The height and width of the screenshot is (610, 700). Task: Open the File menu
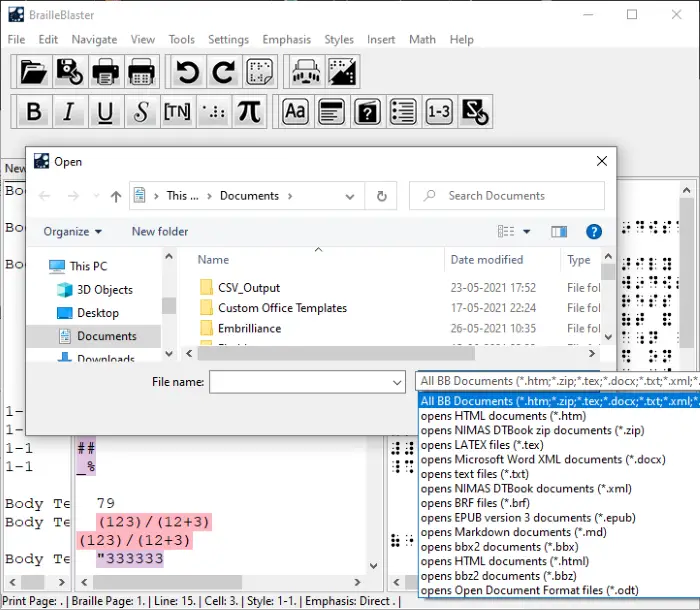point(16,39)
